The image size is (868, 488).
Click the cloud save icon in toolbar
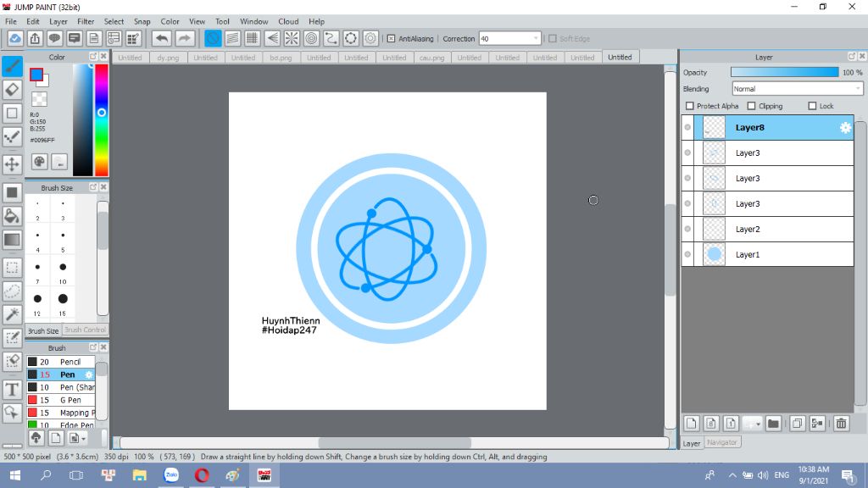pyautogui.click(x=15, y=38)
